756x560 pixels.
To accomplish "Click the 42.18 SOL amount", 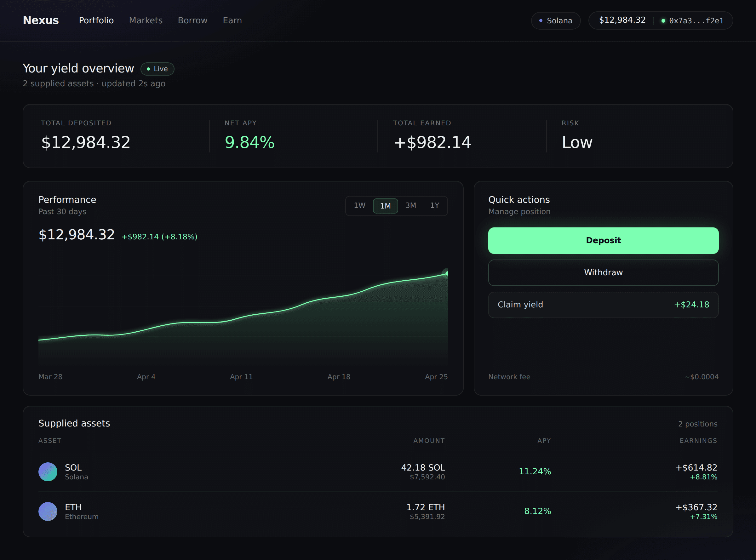I will click(423, 467).
